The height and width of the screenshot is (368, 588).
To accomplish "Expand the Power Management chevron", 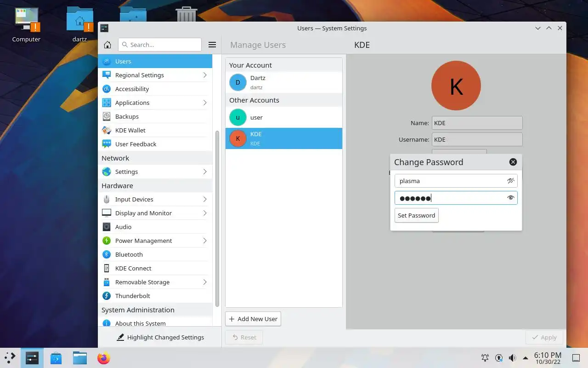I will tap(205, 241).
